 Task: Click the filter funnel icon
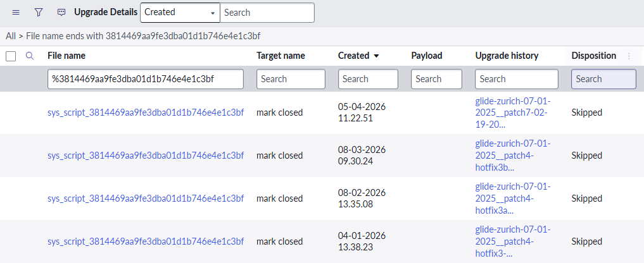click(x=39, y=12)
